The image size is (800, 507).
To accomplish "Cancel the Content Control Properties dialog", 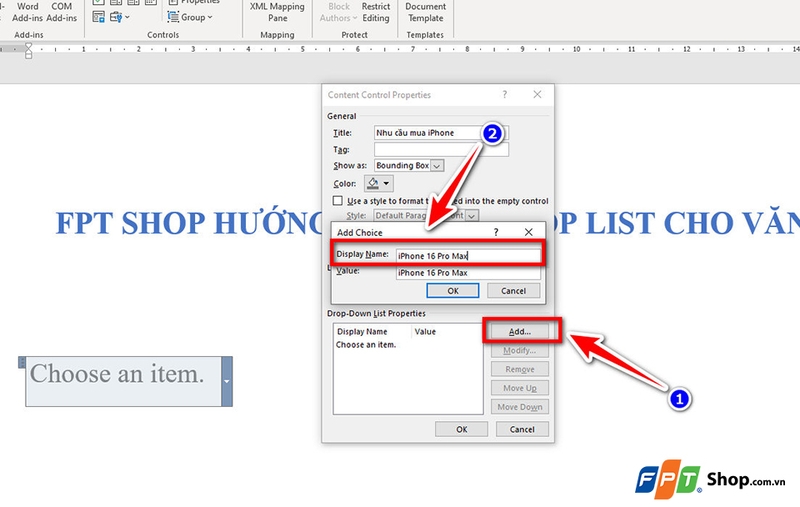I will [x=522, y=429].
